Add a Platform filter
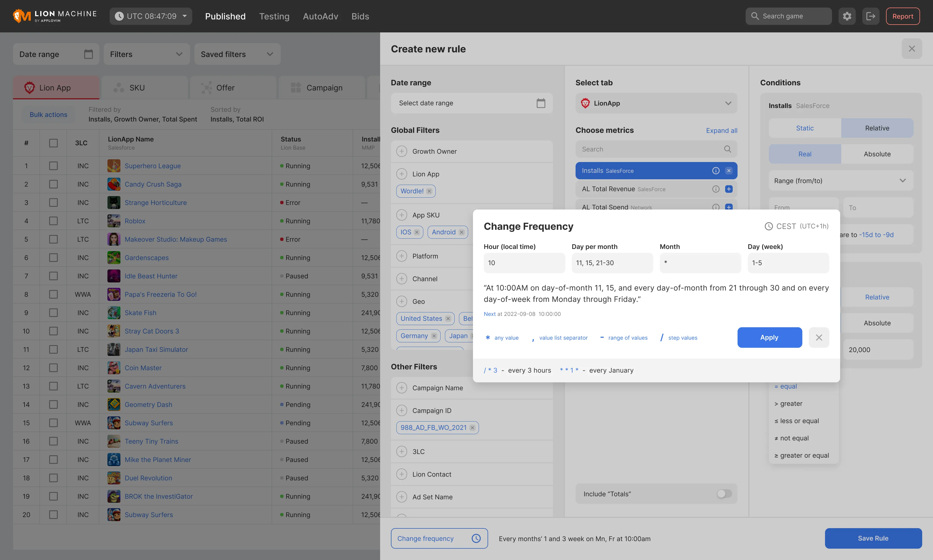The height and width of the screenshot is (560, 933). [402, 256]
